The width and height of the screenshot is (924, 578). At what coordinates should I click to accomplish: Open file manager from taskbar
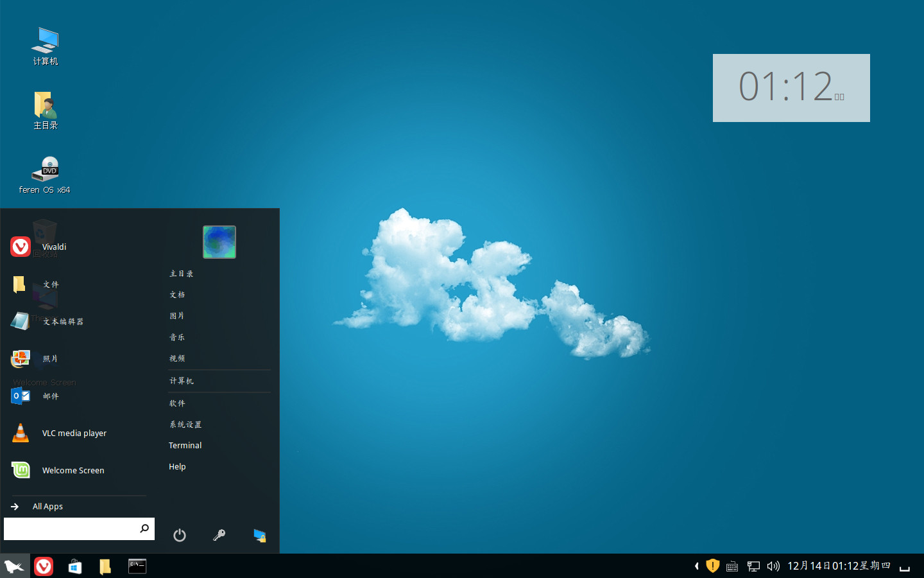coord(105,566)
